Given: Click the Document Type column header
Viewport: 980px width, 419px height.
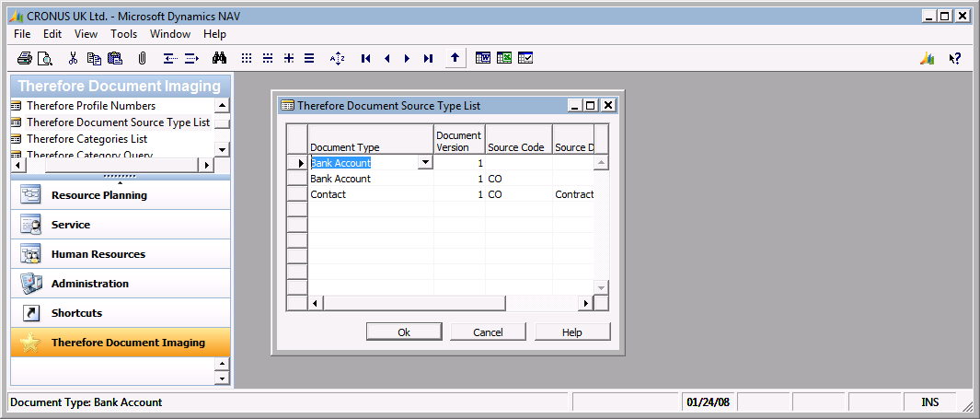Looking at the screenshot, I should pyautogui.click(x=371, y=139).
